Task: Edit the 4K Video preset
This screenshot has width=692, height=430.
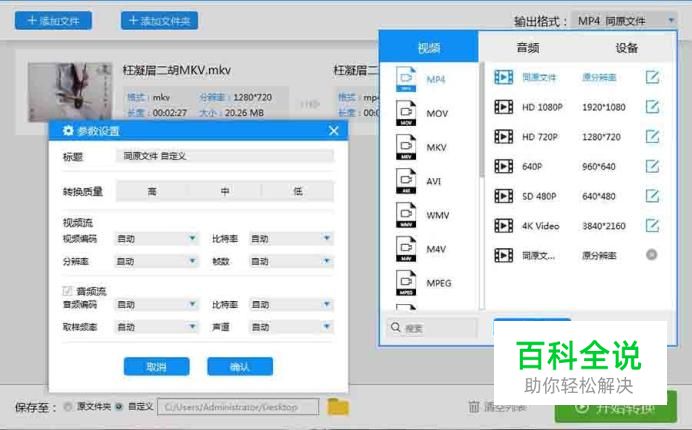Action: click(652, 226)
